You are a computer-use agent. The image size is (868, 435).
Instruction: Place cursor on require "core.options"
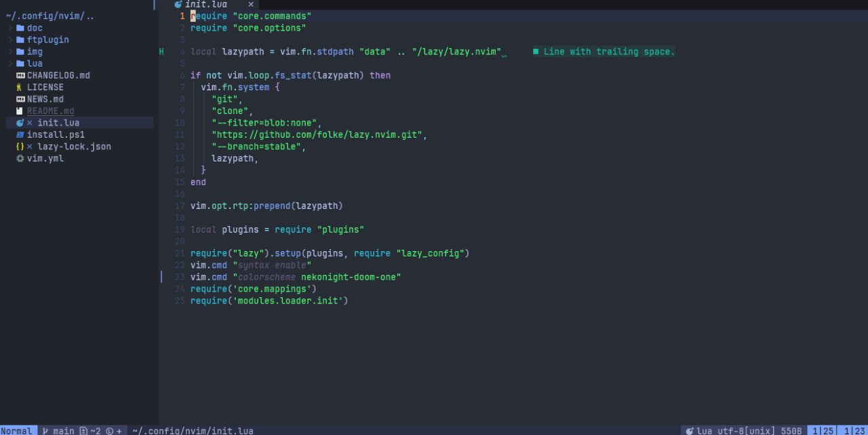[248, 28]
